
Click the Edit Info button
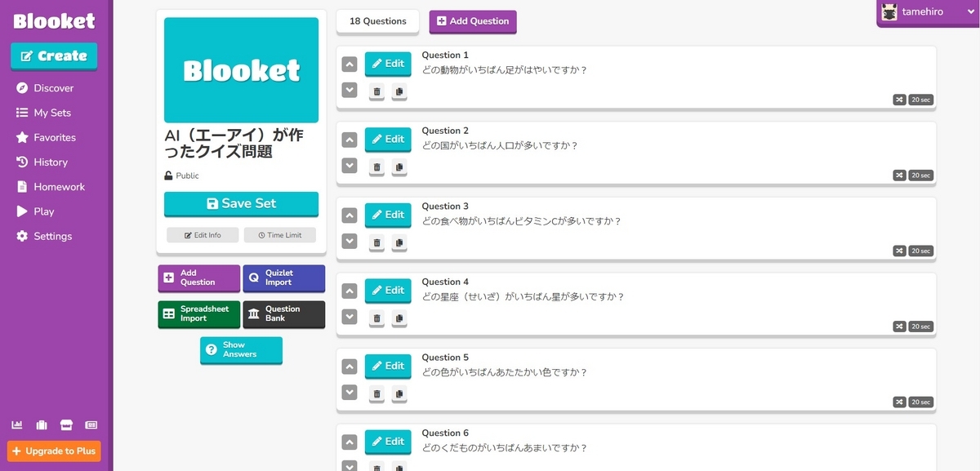click(x=203, y=235)
